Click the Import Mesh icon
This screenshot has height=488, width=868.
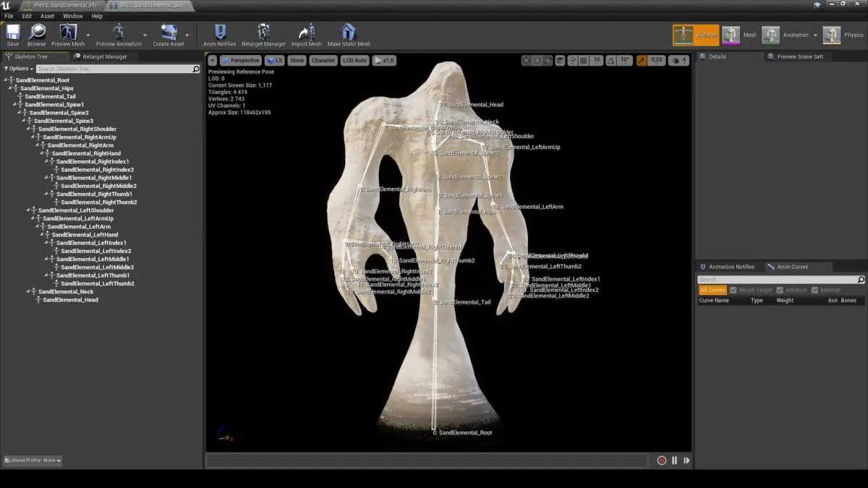(x=307, y=32)
